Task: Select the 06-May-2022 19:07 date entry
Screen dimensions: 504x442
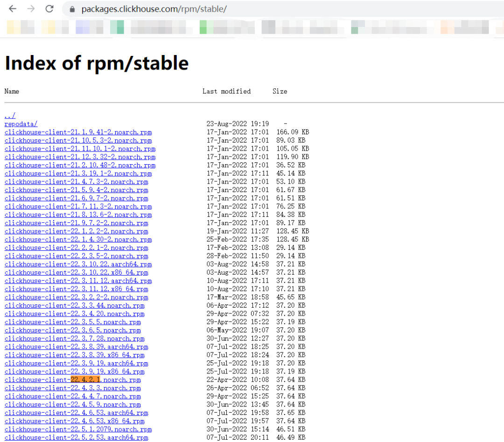Action: [238, 330]
